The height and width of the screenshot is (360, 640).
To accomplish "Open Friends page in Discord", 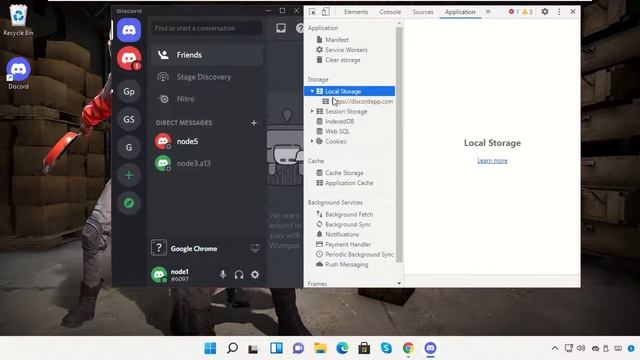I will click(x=207, y=55).
